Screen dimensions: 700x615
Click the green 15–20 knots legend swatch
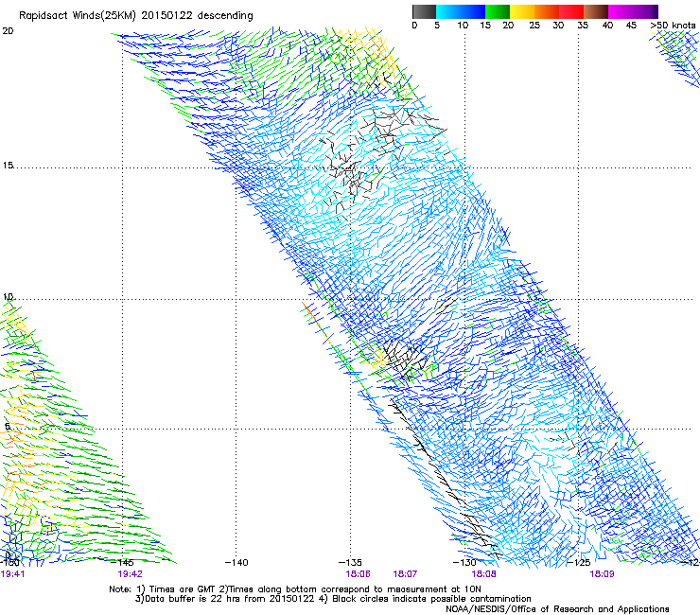pos(498,11)
